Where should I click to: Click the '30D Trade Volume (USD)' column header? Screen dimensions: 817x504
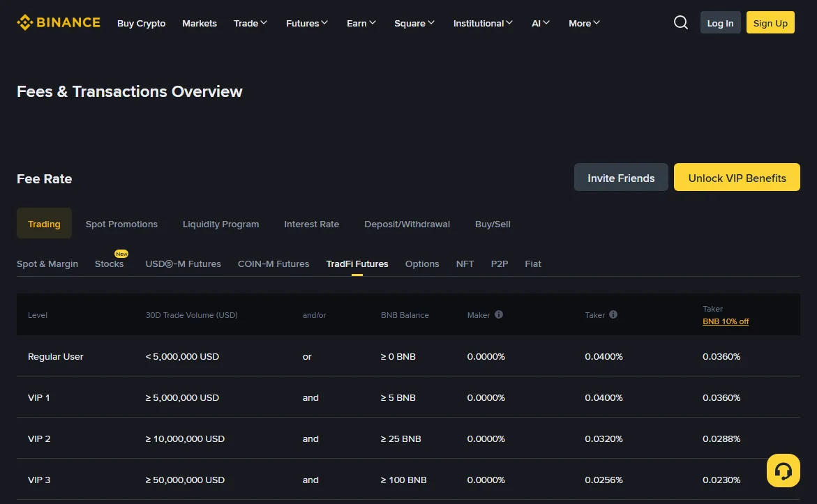coord(191,315)
